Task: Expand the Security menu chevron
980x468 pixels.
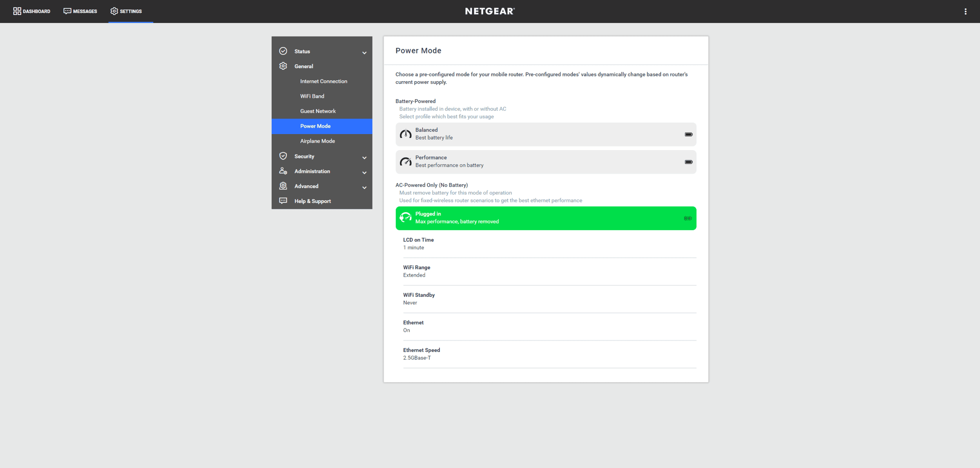Action: 364,158
